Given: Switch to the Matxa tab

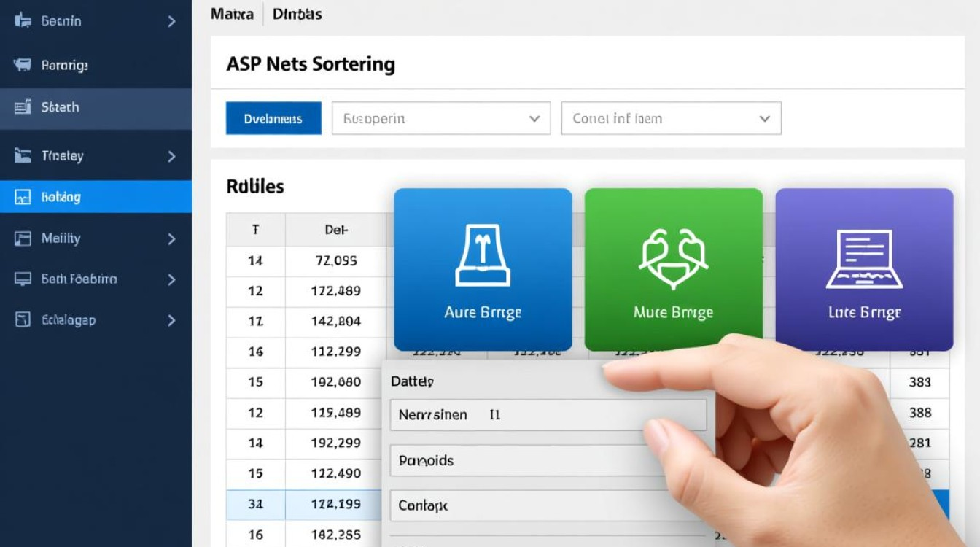Looking at the screenshot, I should tap(232, 14).
